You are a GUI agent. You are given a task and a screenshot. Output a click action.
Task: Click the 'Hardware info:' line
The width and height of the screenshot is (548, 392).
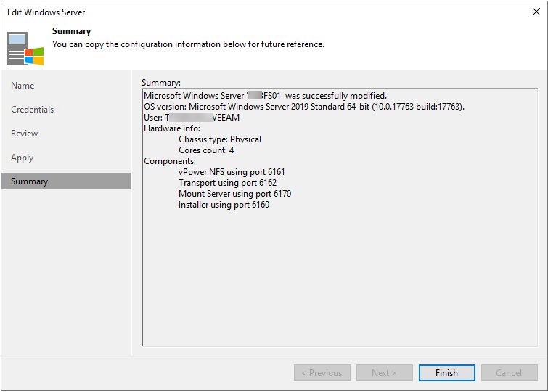172,128
